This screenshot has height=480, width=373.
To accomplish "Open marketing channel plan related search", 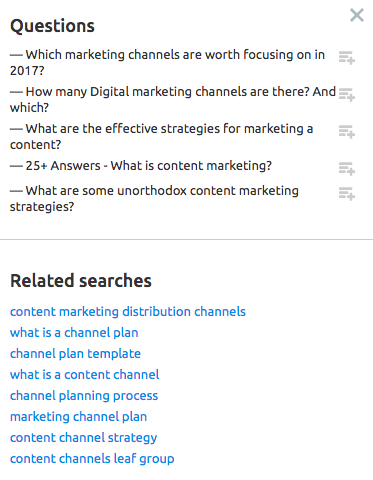I will (78, 417).
